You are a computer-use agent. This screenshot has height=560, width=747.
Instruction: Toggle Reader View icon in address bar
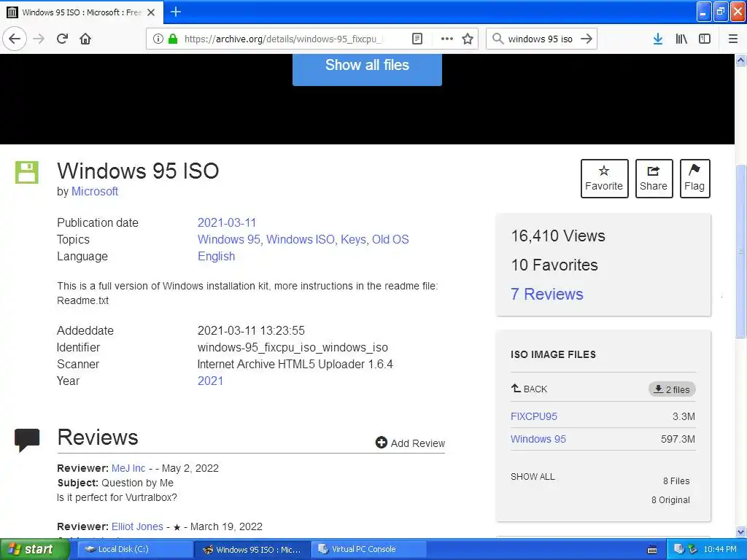pyautogui.click(x=417, y=39)
